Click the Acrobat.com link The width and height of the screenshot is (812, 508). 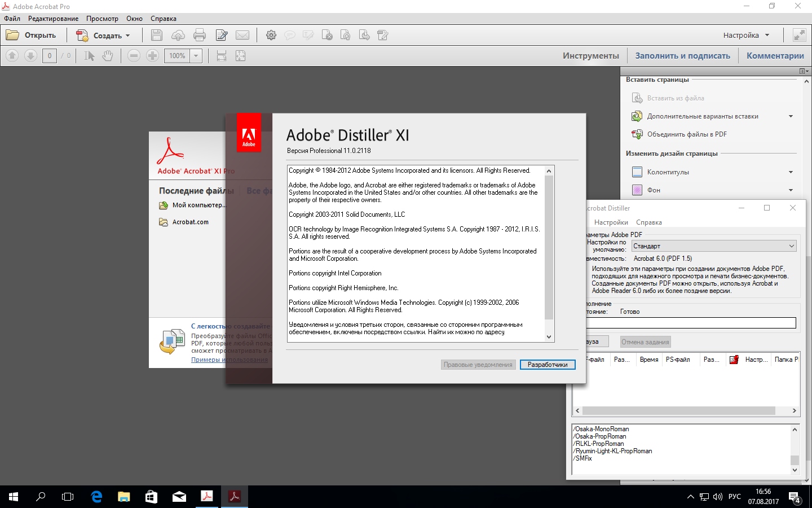click(191, 222)
